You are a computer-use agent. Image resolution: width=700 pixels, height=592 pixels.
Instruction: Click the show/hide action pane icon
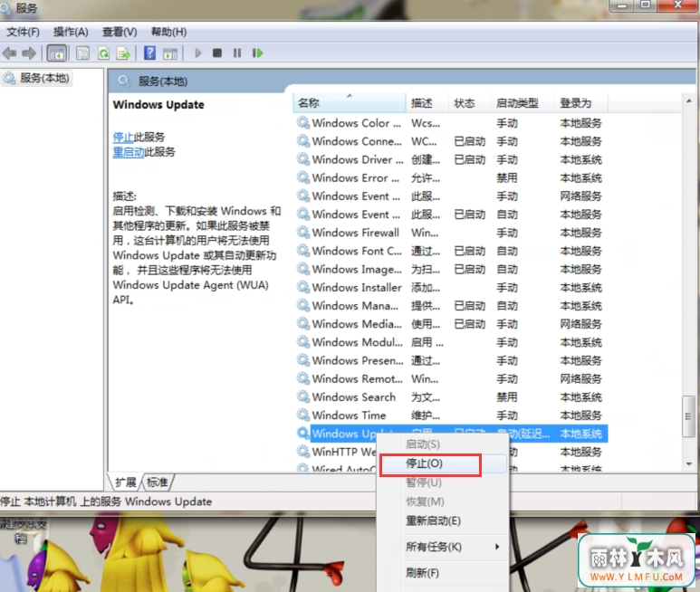click(170, 53)
